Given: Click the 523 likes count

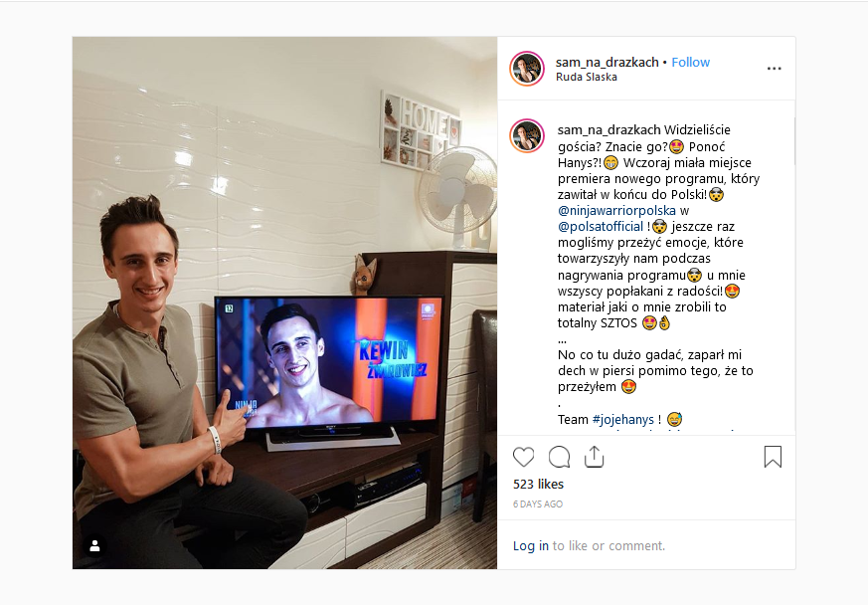Looking at the screenshot, I should (x=538, y=485).
